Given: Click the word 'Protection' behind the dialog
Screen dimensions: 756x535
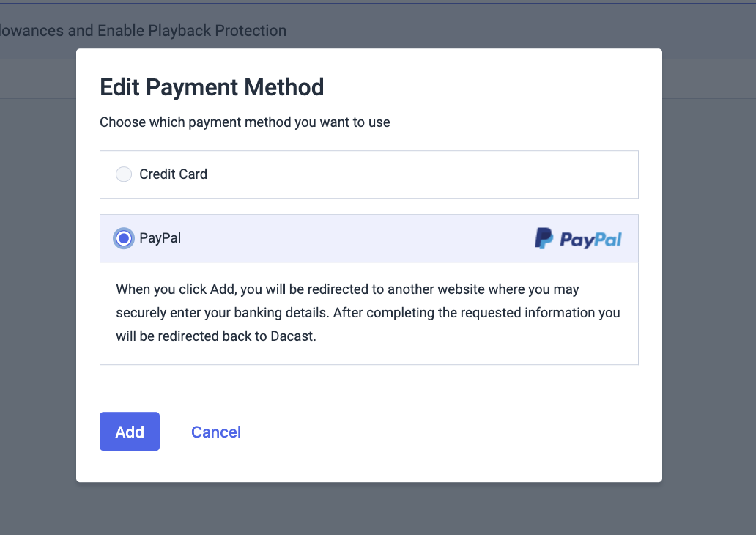Looking at the screenshot, I should click(251, 30).
